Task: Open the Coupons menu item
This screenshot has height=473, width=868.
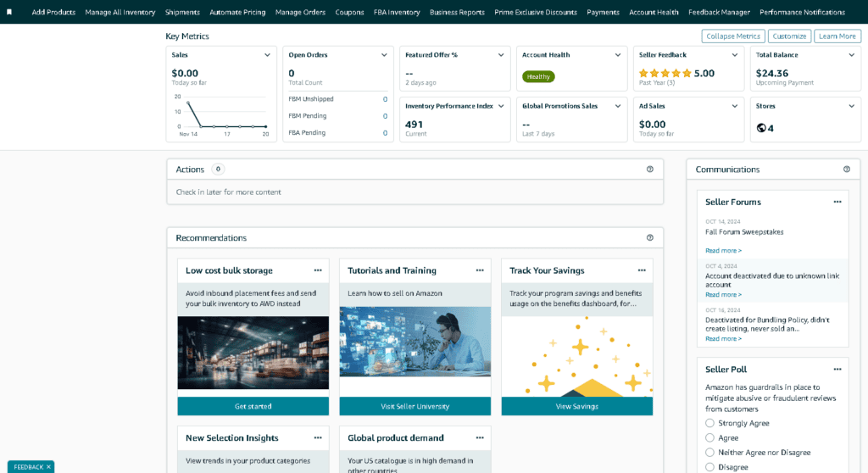Action: pyautogui.click(x=349, y=12)
